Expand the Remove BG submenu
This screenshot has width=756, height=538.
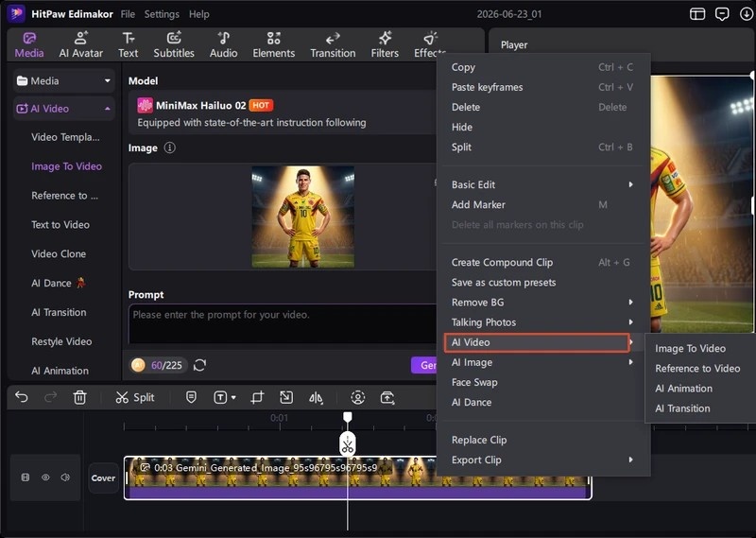click(x=542, y=302)
